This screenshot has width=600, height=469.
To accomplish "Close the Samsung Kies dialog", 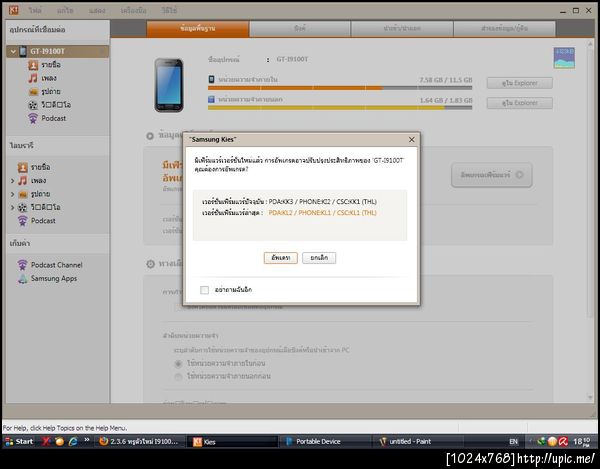I will click(412, 140).
